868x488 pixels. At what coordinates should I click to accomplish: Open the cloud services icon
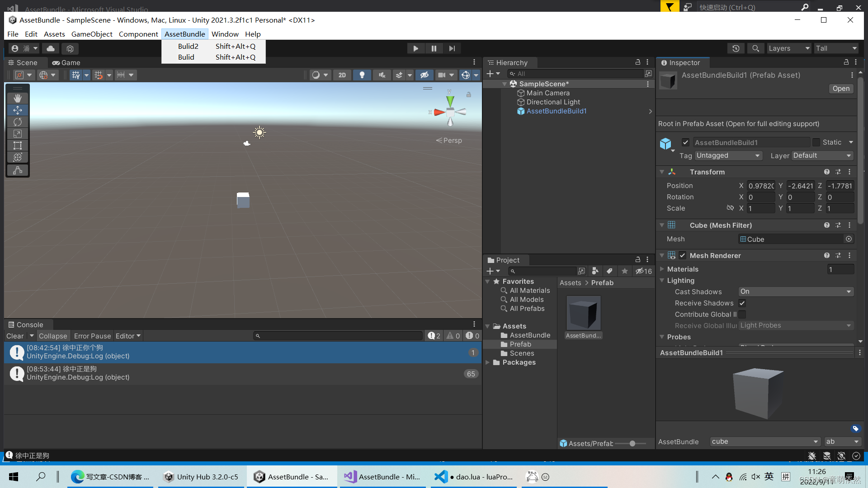(51, 48)
